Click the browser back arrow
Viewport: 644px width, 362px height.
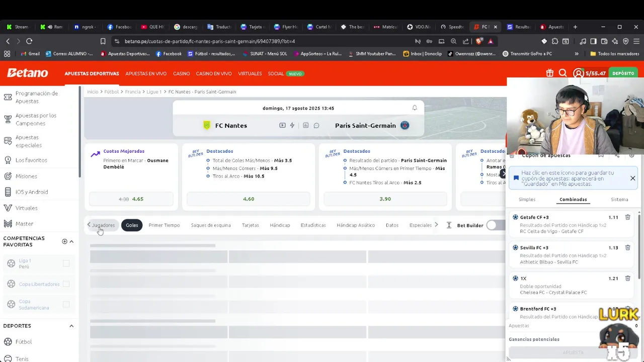[x=8, y=41]
